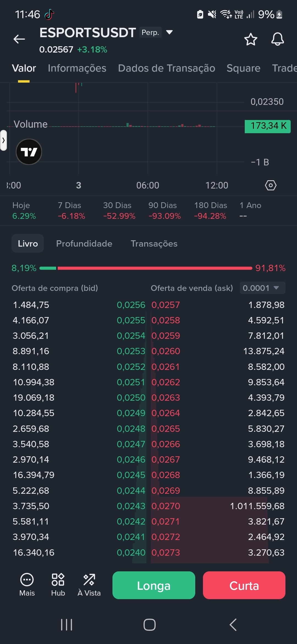Open Android recent apps button
This screenshot has height=644, width=297.
pos(66,625)
